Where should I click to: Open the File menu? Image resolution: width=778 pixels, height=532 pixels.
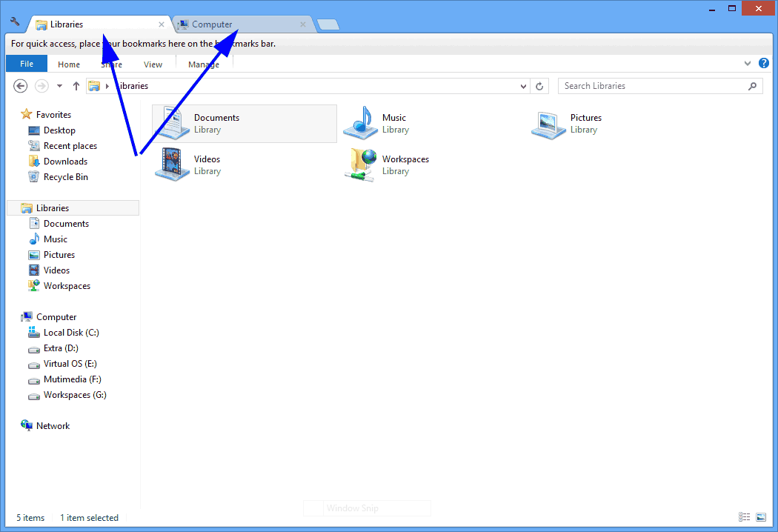27,64
